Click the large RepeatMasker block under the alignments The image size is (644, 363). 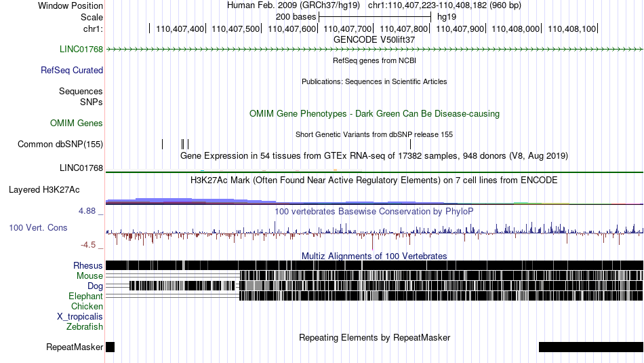coord(591,347)
